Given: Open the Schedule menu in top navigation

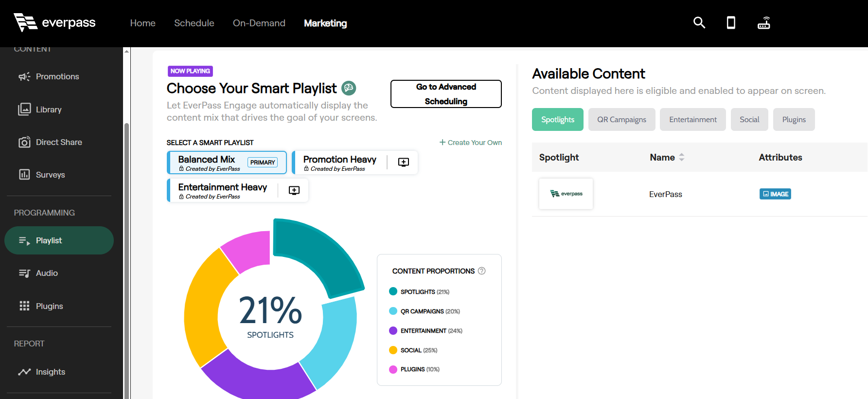Looking at the screenshot, I should coord(194,23).
